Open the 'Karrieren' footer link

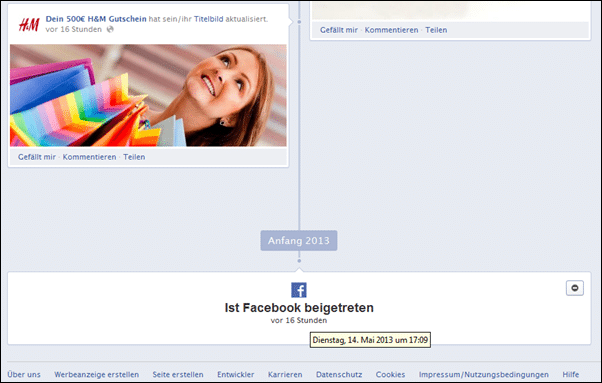click(x=285, y=375)
